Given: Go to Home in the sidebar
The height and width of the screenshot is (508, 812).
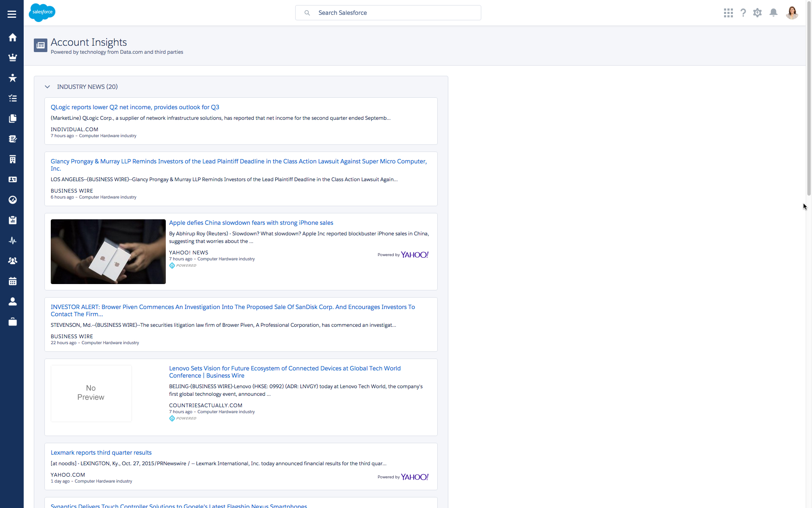Looking at the screenshot, I should pyautogui.click(x=13, y=37).
